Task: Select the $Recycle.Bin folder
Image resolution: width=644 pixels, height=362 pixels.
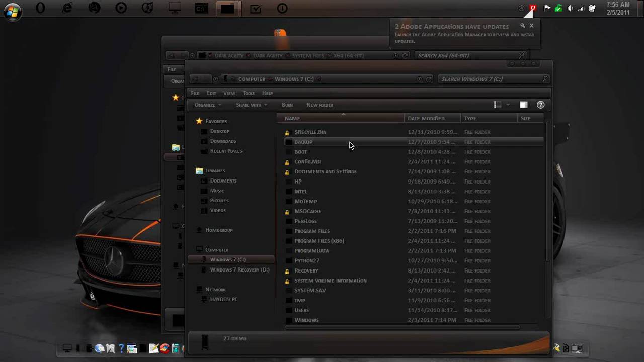Action: tap(310, 132)
